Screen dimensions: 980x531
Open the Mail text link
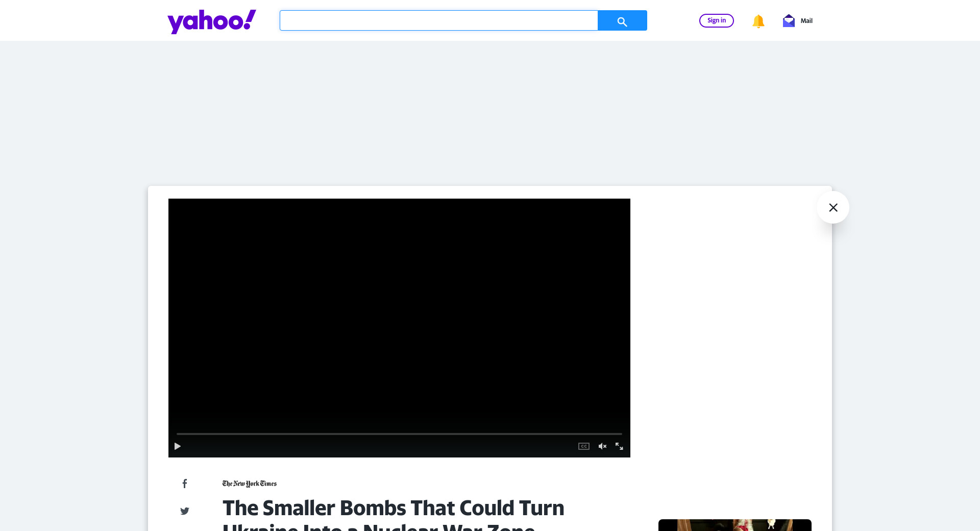(806, 21)
